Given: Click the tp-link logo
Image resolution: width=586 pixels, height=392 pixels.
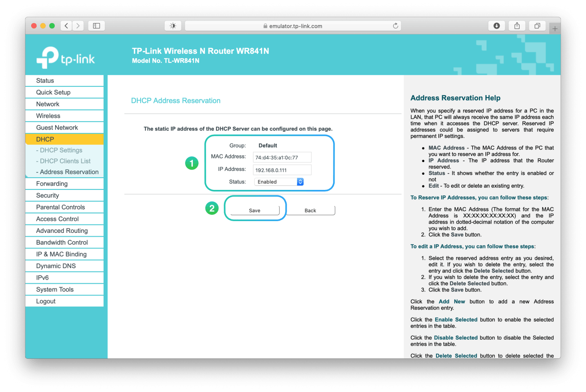Looking at the screenshot, I should [x=66, y=58].
